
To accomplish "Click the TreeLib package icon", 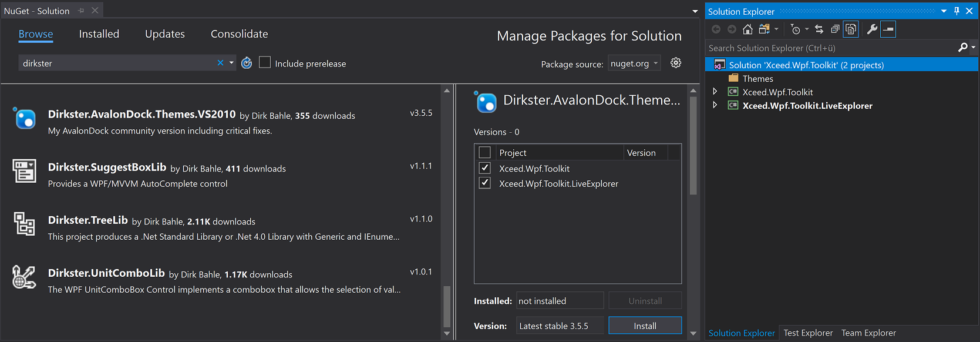I will [24, 224].
